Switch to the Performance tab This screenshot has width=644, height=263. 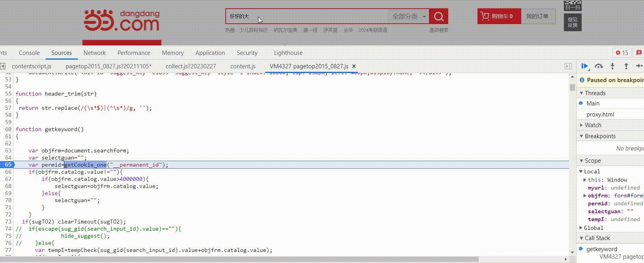(134, 53)
